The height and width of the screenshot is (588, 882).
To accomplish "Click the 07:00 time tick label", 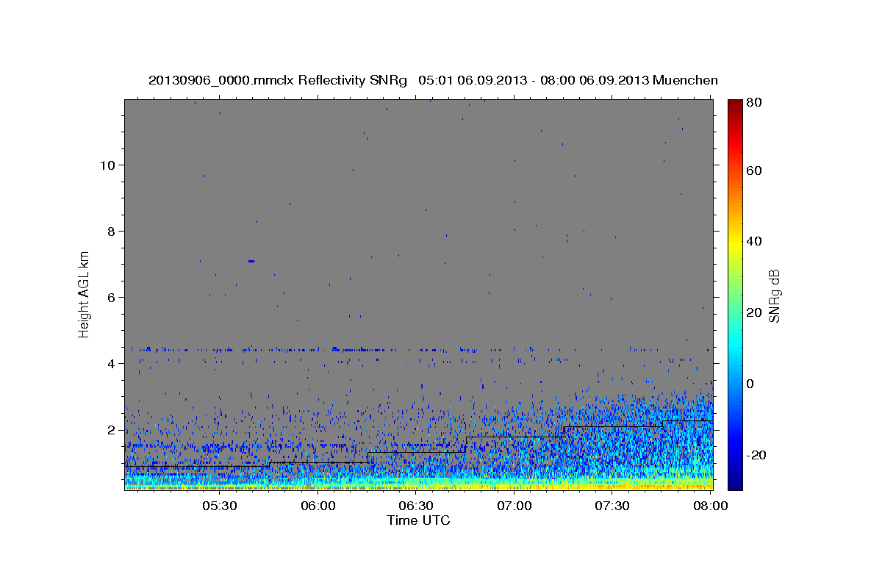I will [514, 506].
